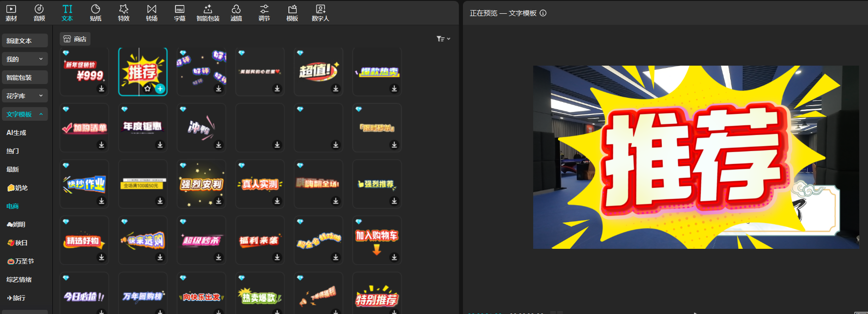Select the 万圣节 category
868x314 pixels.
pos(21,261)
